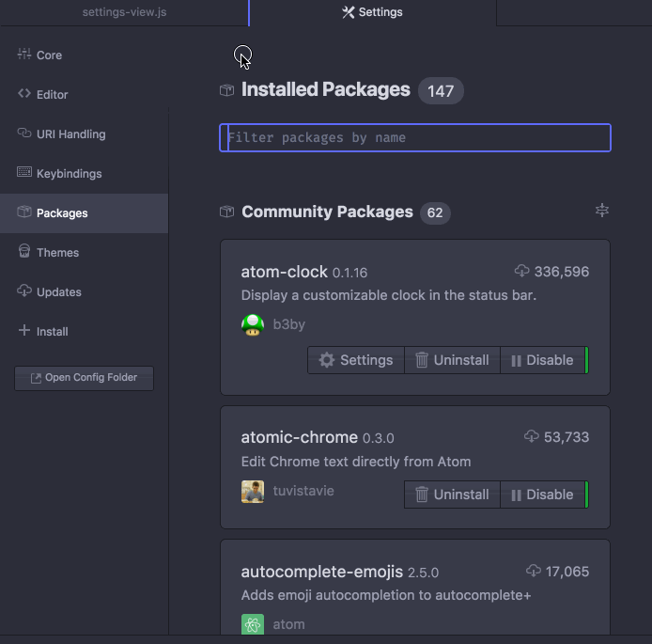Select the Packages section
652x644 pixels.
tap(84, 213)
